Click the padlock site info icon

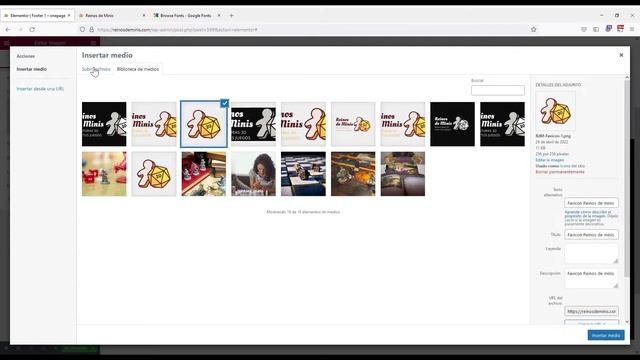(91, 29)
